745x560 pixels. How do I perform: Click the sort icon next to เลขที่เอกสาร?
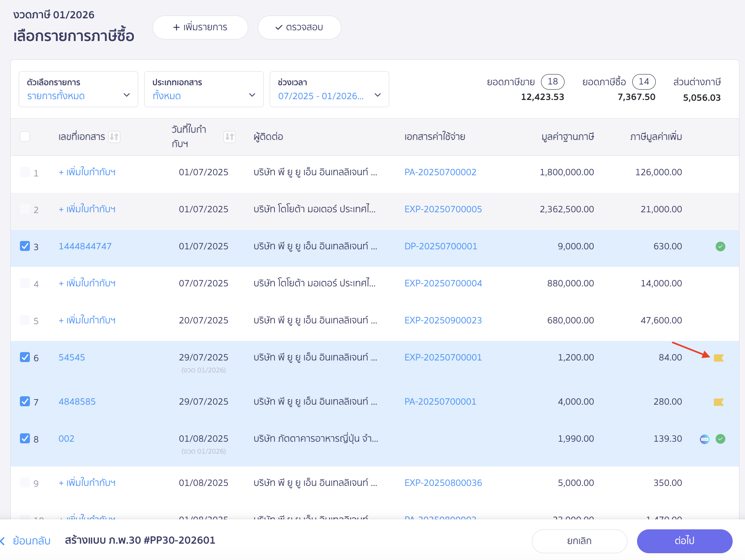(x=114, y=137)
